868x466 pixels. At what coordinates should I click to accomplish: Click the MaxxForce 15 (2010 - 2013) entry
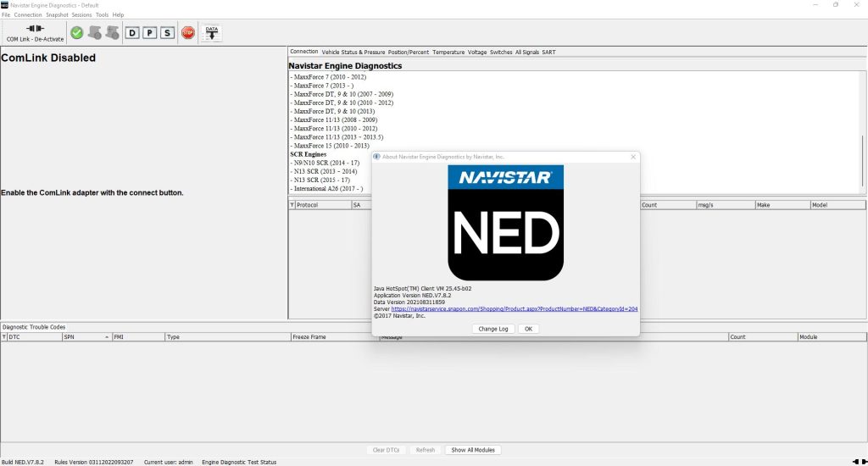[331, 146]
